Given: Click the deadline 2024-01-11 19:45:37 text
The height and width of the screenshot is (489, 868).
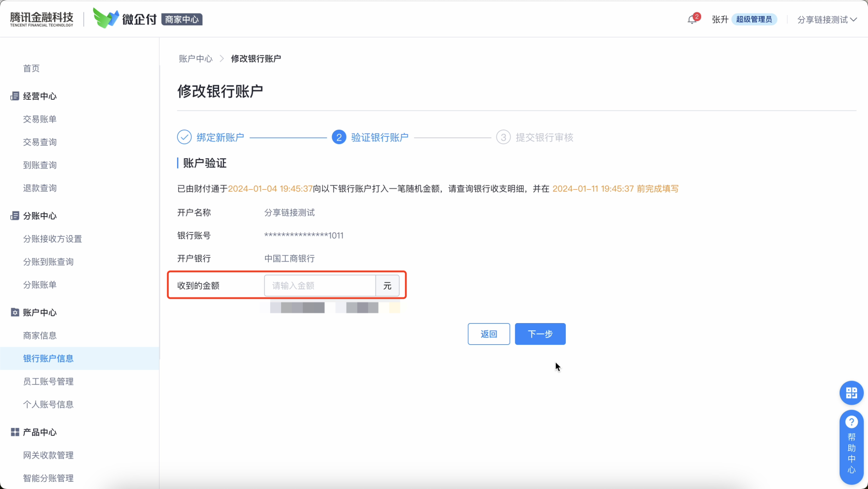Looking at the screenshot, I should 593,189.
